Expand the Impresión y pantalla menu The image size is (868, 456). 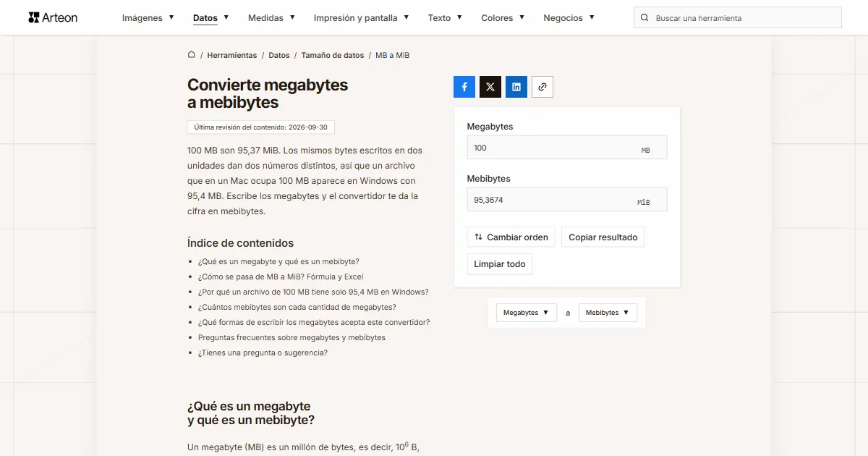coord(362,18)
